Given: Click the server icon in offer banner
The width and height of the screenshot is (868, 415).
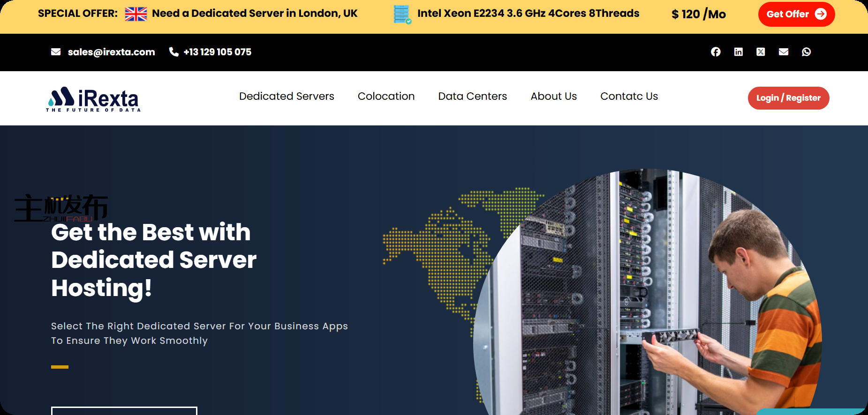Looking at the screenshot, I should pyautogui.click(x=402, y=15).
